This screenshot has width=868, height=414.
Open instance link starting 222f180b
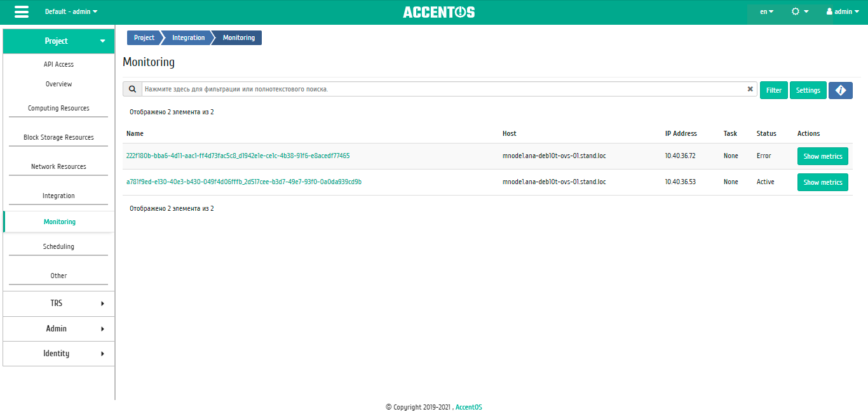pyautogui.click(x=238, y=156)
